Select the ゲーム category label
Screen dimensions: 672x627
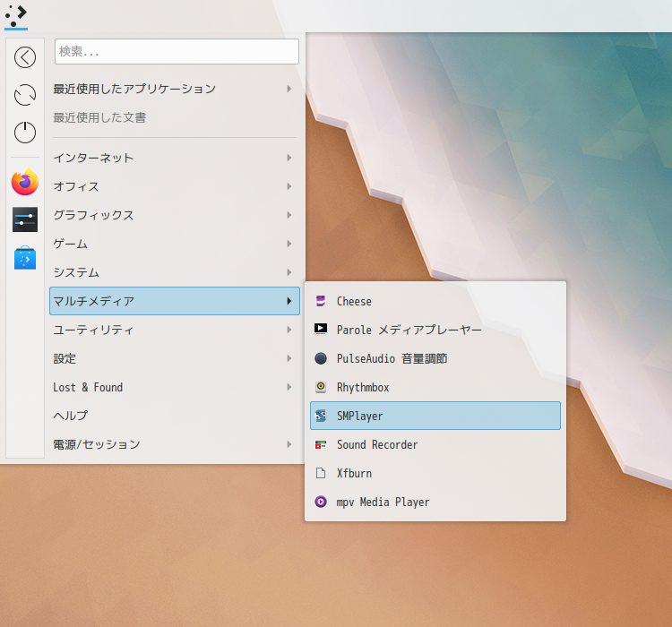pyautogui.click(x=70, y=244)
